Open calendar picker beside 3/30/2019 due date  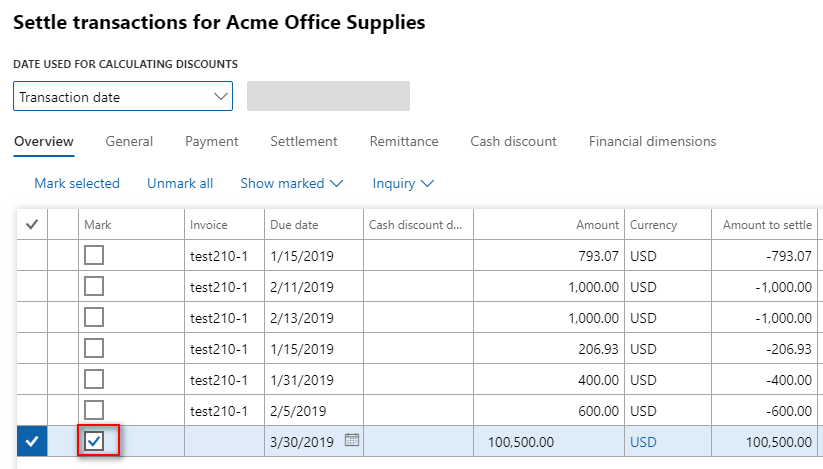tap(351, 440)
